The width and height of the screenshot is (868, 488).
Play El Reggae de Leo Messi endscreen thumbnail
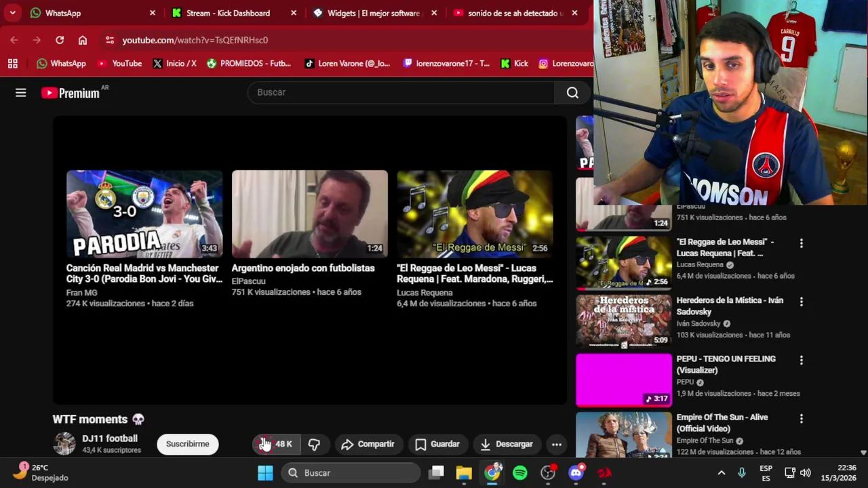point(475,213)
